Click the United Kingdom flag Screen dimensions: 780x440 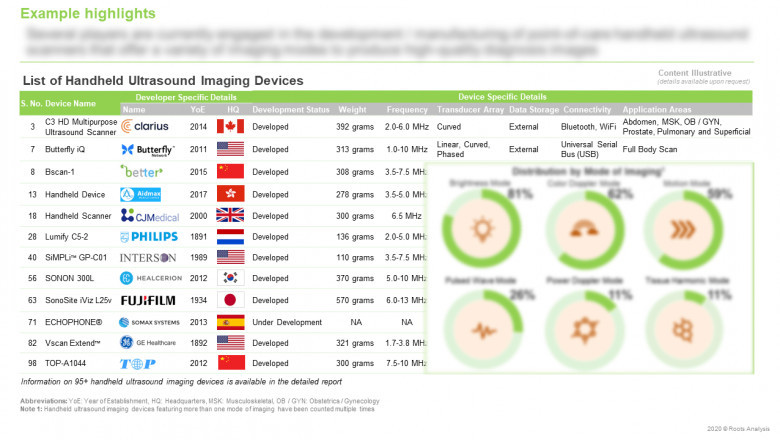(x=230, y=215)
